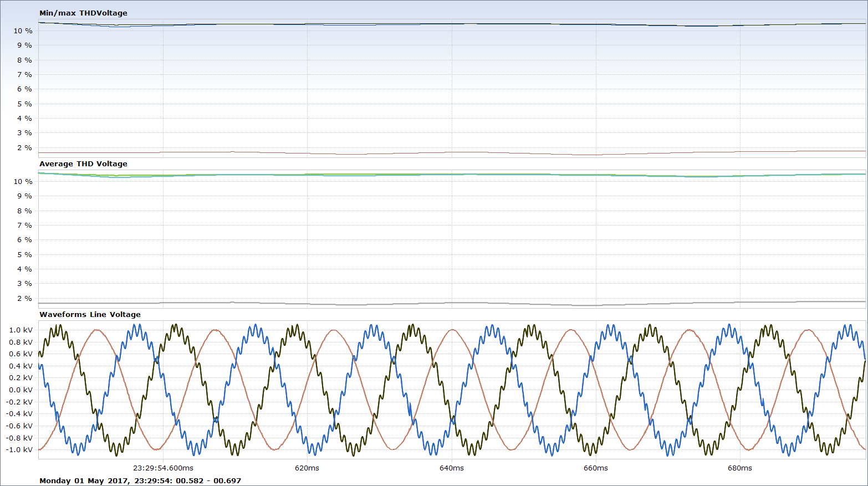This screenshot has height=486, width=868.
Task: Click the "Average THD Voltage" chart title
Action: pyautogui.click(x=83, y=163)
